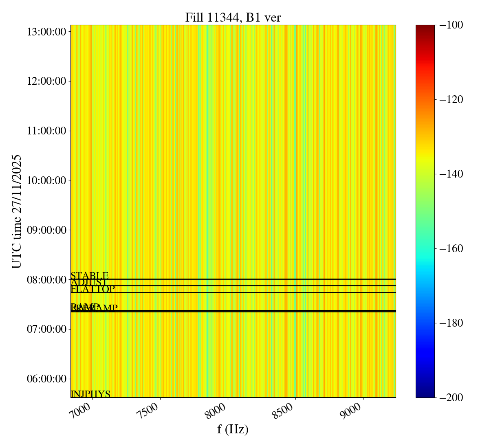Select the INJPHYS phase label at bottom
The width and height of the screenshot is (489, 448).
pos(90,394)
